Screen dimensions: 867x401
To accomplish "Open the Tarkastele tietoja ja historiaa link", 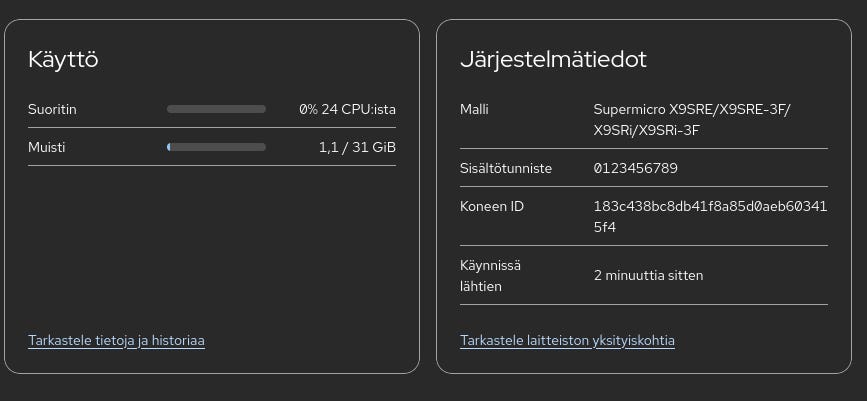I will (116, 341).
